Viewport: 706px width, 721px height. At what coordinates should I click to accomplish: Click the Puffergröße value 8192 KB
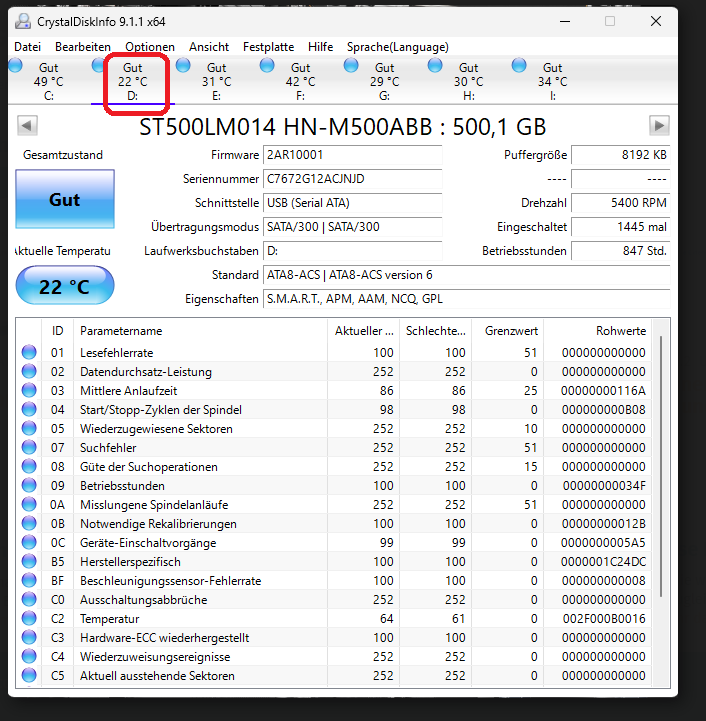pyautogui.click(x=620, y=155)
